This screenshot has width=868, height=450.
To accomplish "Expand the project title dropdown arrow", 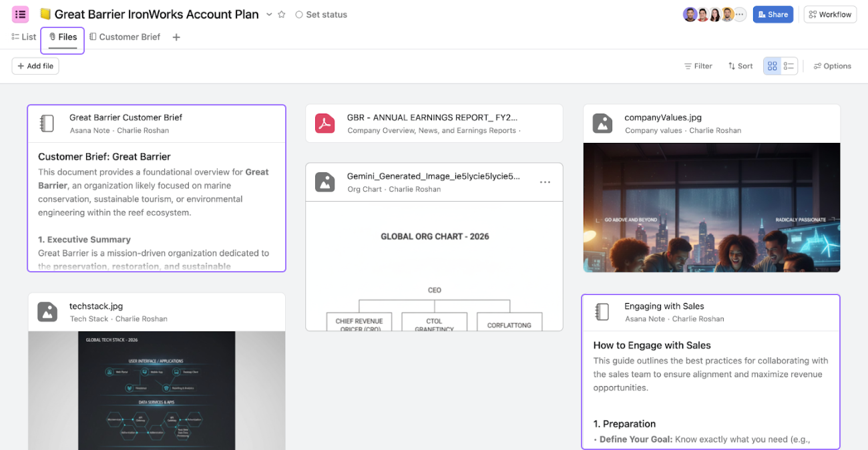I will click(x=269, y=15).
